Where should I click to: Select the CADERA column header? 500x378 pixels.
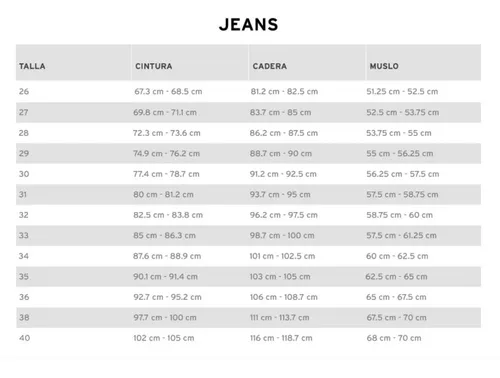[x=270, y=66]
